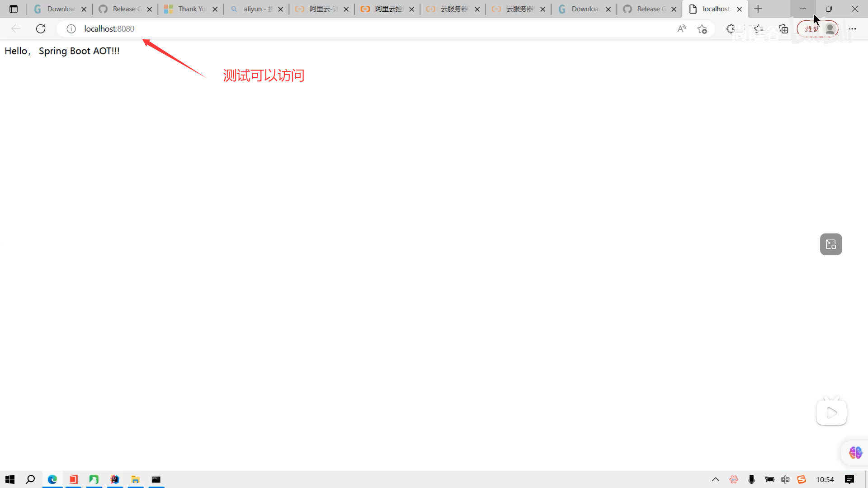Click the floating video play button
Screen dimensions: 868x488
tap(831, 413)
